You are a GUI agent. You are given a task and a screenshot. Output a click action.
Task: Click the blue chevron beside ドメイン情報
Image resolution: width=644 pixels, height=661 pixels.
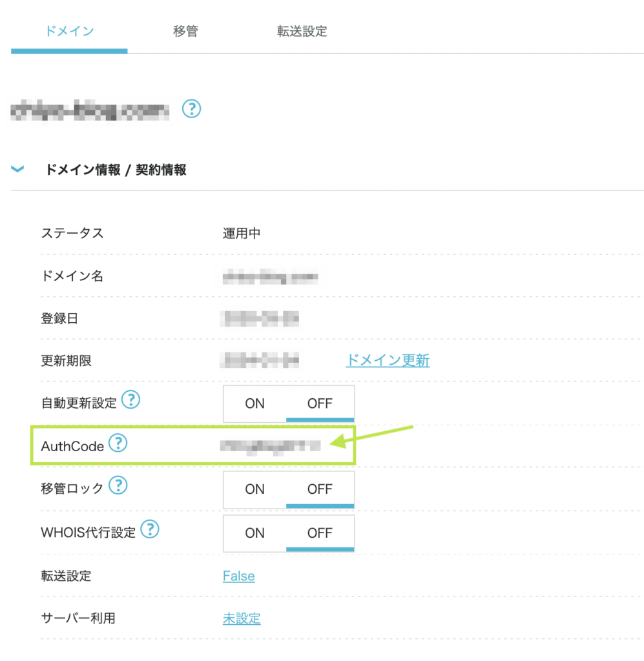pos(17,169)
